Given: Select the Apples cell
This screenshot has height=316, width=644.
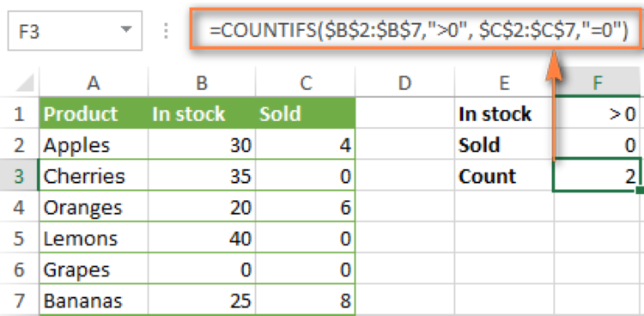Looking at the screenshot, I should pos(94,144).
